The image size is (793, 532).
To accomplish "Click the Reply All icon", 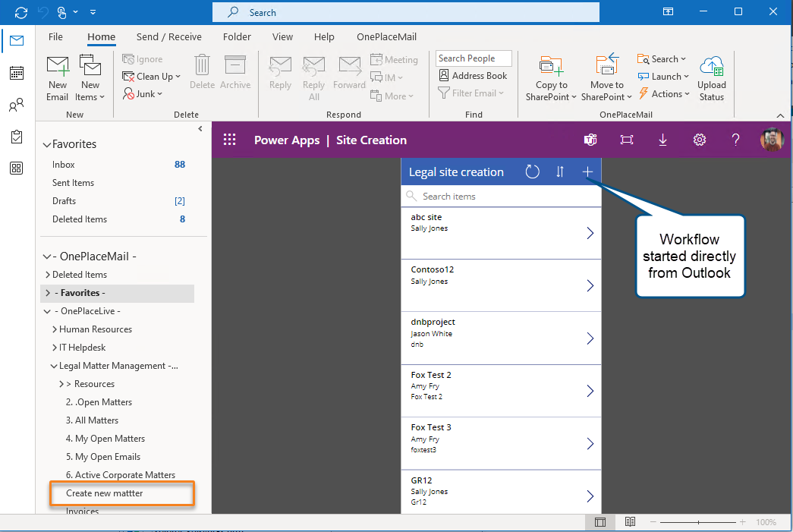I will click(313, 66).
